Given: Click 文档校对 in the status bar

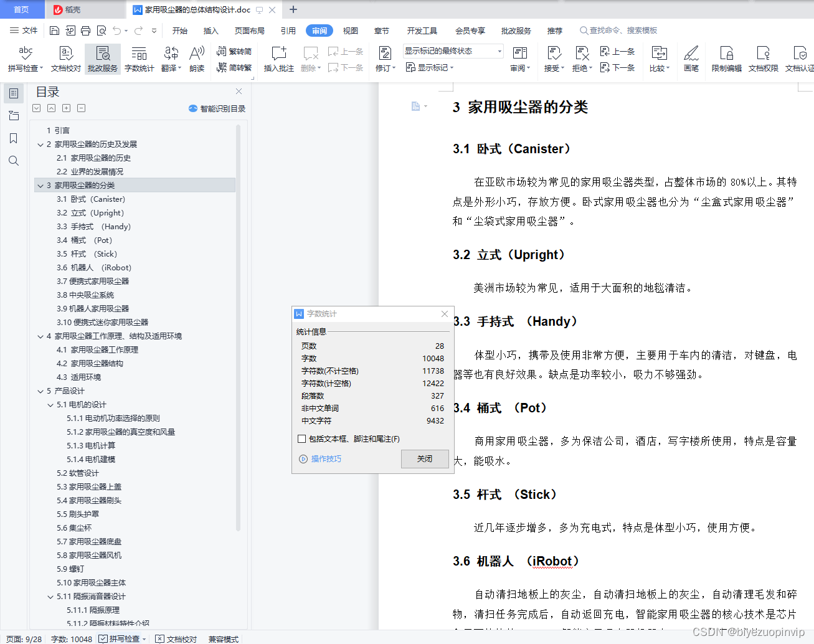Looking at the screenshot, I should [176, 639].
